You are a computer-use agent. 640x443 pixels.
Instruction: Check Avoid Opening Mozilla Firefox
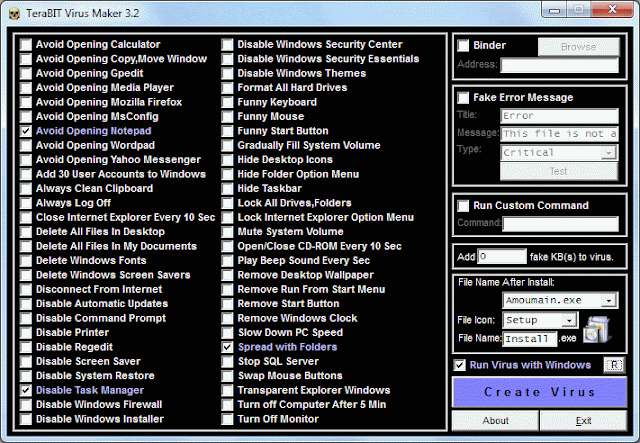[x=26, y=102]
